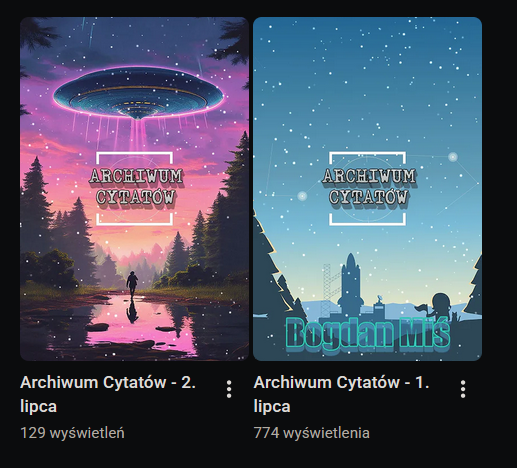The height and width of the screenshot is (468, 517).
Task: Click the flying saucer in the left thumbnail
Action: 138,93
